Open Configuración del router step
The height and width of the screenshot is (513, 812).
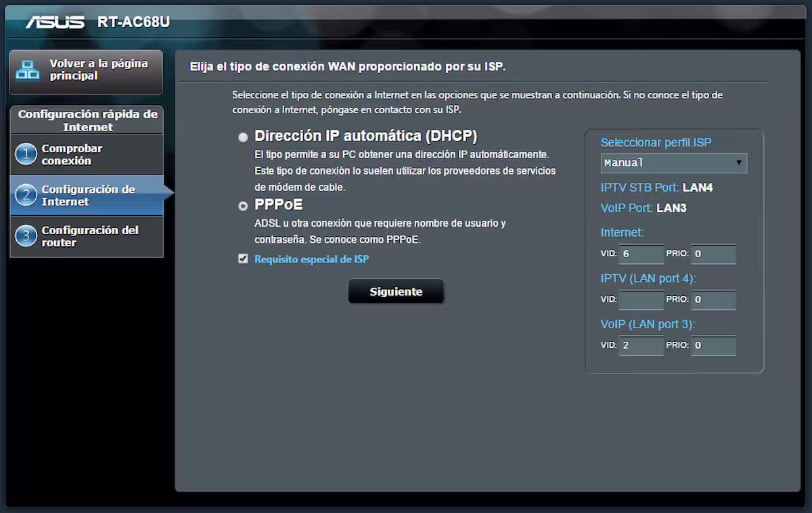87,236
